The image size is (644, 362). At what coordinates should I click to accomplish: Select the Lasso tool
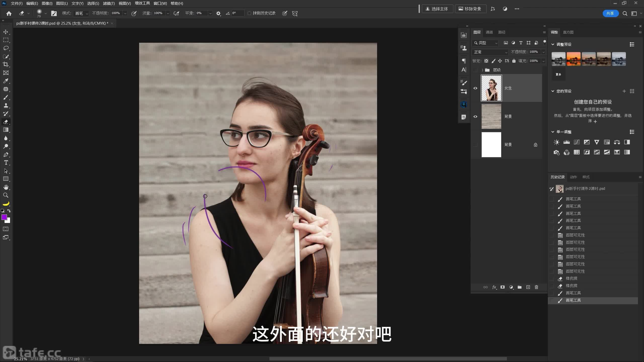click(x=6, y=48)
